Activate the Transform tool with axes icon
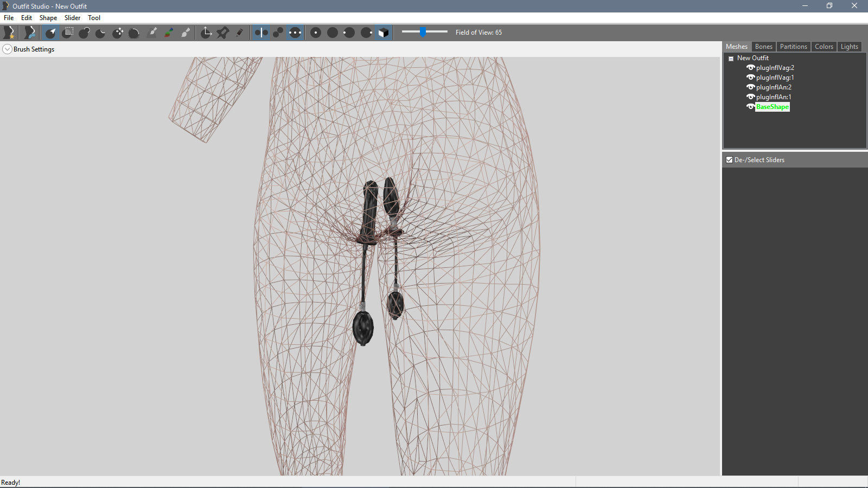 [206, 33]
